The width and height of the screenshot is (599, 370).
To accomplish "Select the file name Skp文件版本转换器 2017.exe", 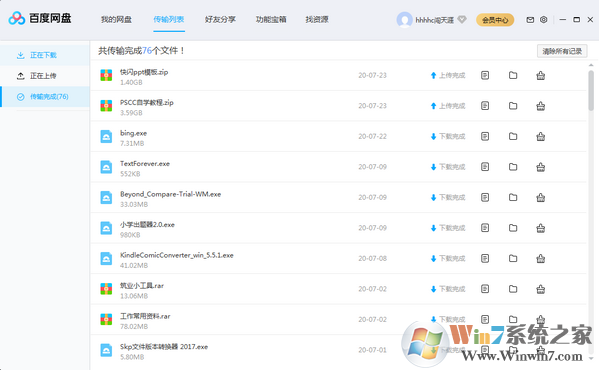I will (x=164, y=347).
